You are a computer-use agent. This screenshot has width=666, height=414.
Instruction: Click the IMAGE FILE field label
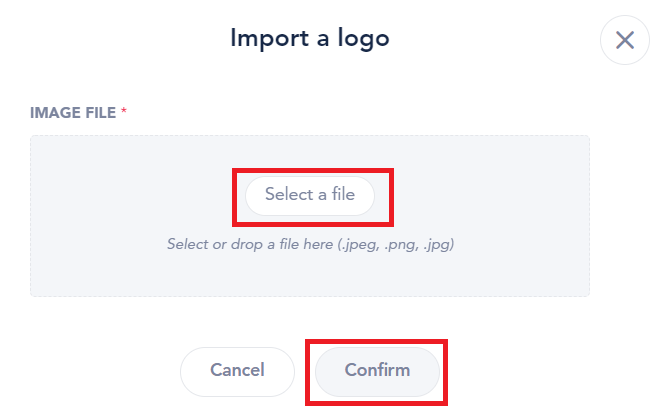(73, 113)
